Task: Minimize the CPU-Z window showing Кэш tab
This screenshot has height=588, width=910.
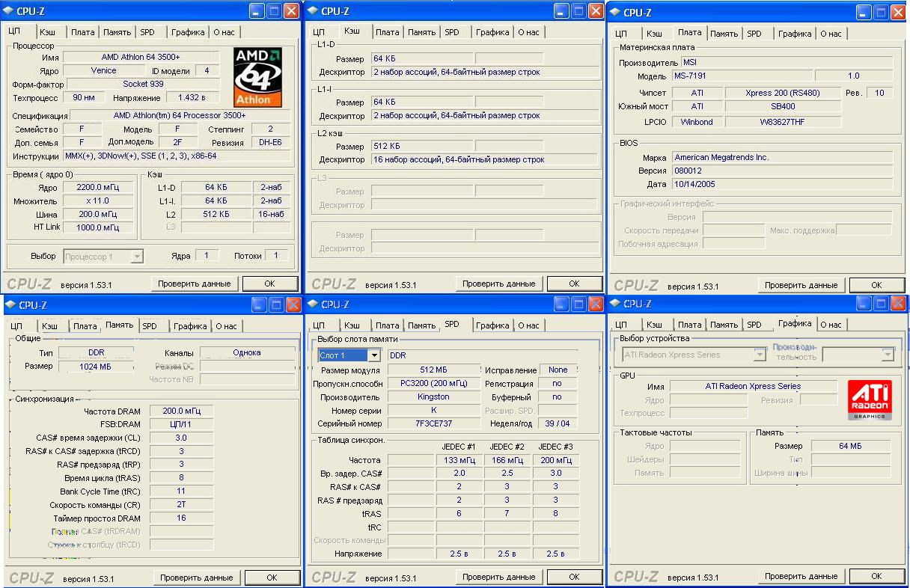Action: pos(561,11)
